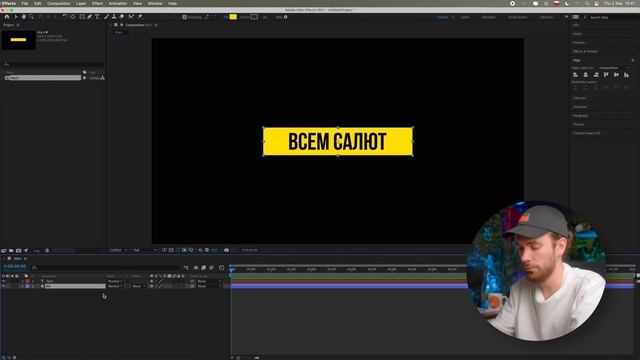This screenshot has height=360, width=640.
Task: Open the 'Align Layers to' Composition dropdown
Action: coord(614,68)
